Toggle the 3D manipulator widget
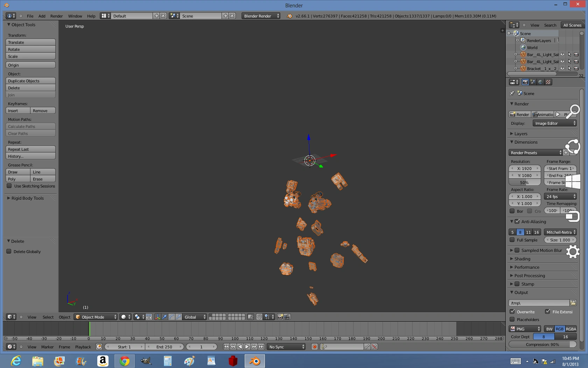 157,317
